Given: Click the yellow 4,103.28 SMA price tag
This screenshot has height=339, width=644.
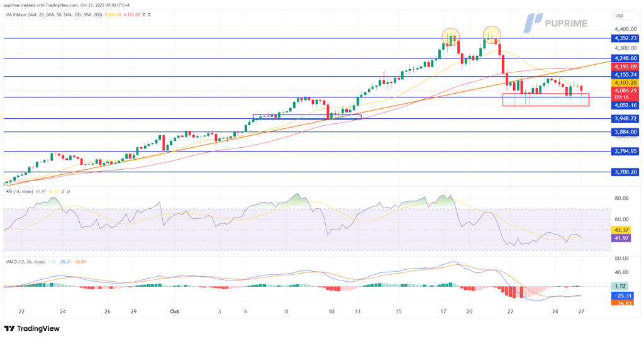Looking at the screenshot, I should pyautogui.click(x=625, y=82).
